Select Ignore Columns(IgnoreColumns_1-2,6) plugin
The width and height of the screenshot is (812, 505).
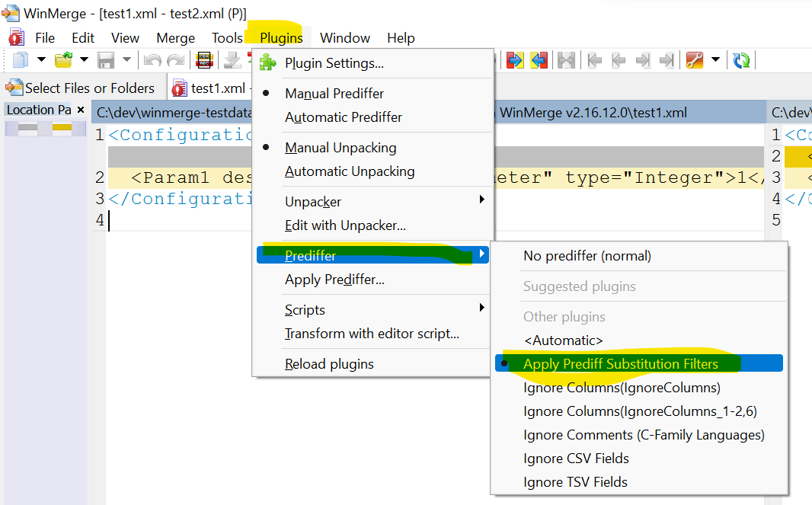pyautogui.click(x=639, y=411)
